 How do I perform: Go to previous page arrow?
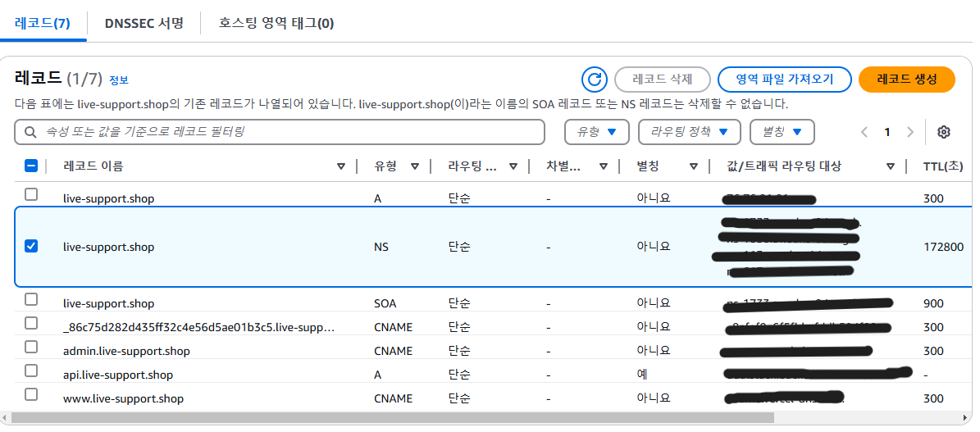864,132
